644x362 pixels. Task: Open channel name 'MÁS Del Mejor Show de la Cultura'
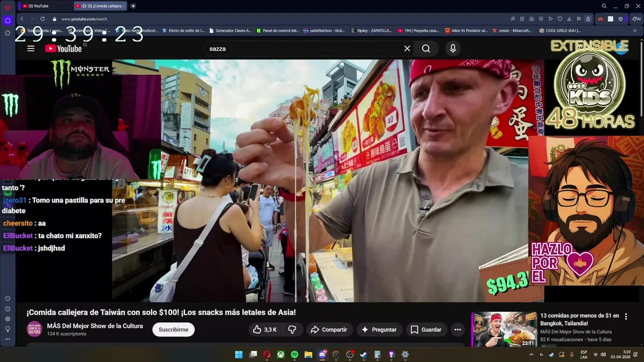95,326
